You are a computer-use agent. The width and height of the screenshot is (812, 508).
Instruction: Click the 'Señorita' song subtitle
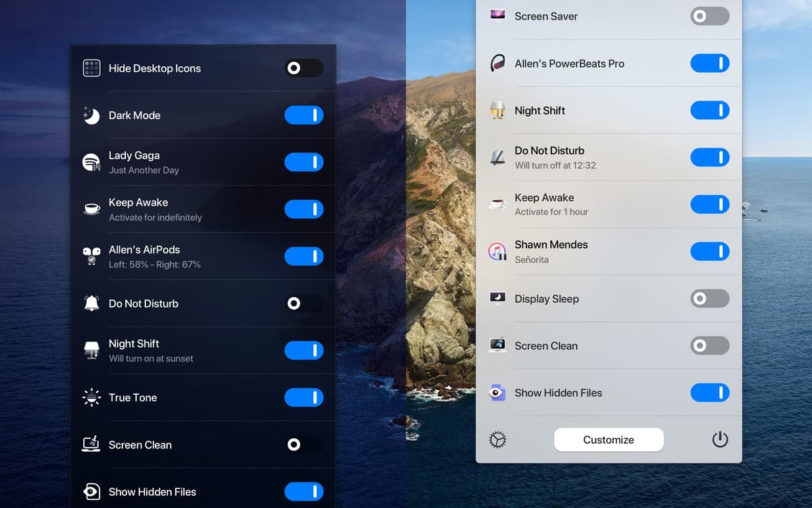point(532,259)
